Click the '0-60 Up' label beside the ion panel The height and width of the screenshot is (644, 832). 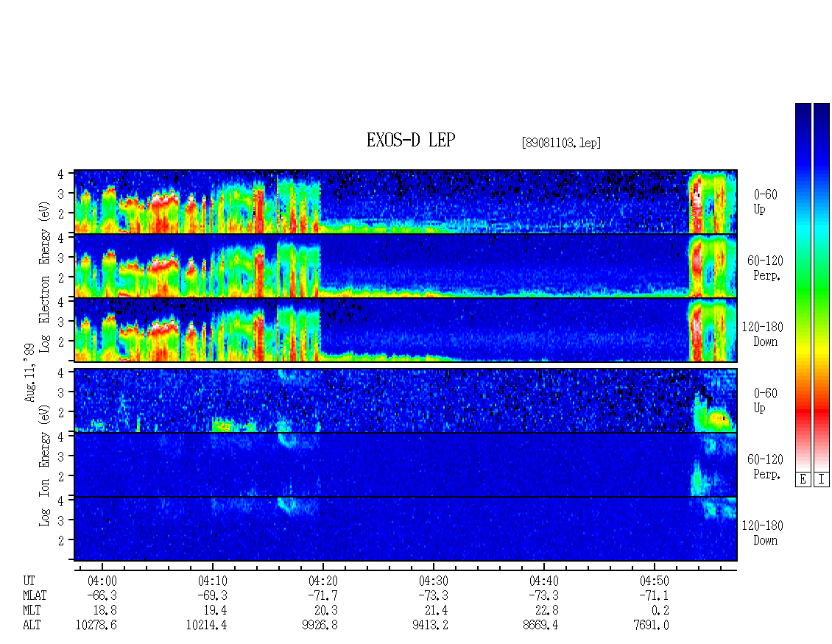[765, 400]
